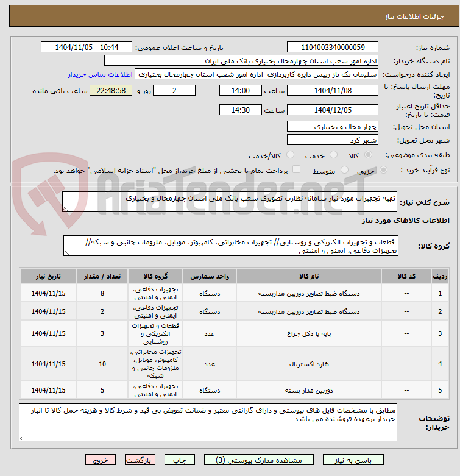The height and width of the screenshot is (476, 460).
Task: Click quantity 5 in دوربین مدار بسته row
Action: click(x=102, y=390)
